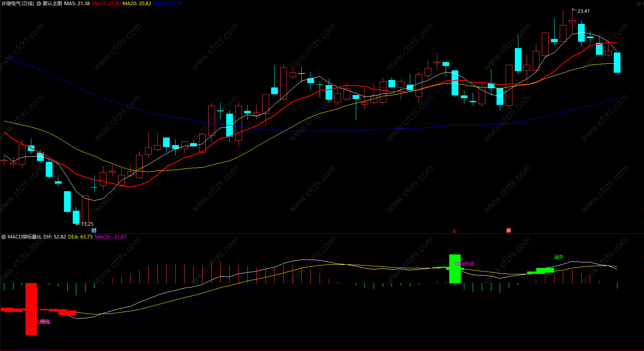The image size is (644, 351).
Task: Open the MACD指标量化 indicator dropdown arrow
Action: coord(4,237)
